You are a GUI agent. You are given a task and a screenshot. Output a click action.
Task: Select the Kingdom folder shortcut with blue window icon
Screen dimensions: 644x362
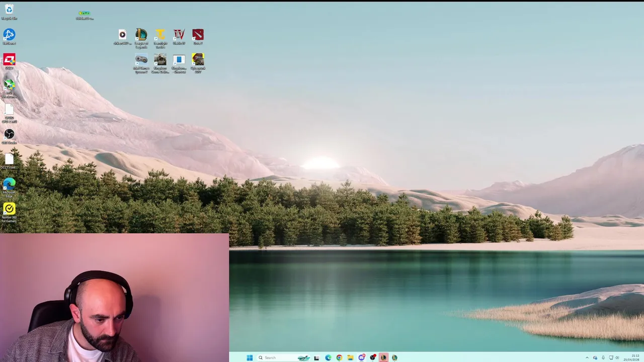179,63
